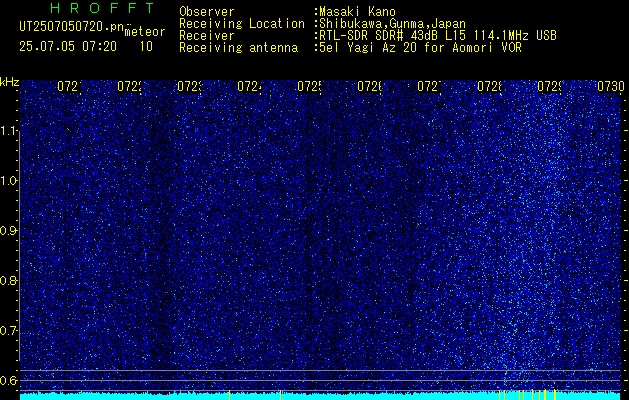Click the 1.1 frequency axis label
629x400 pixels.
coord(9,130)
